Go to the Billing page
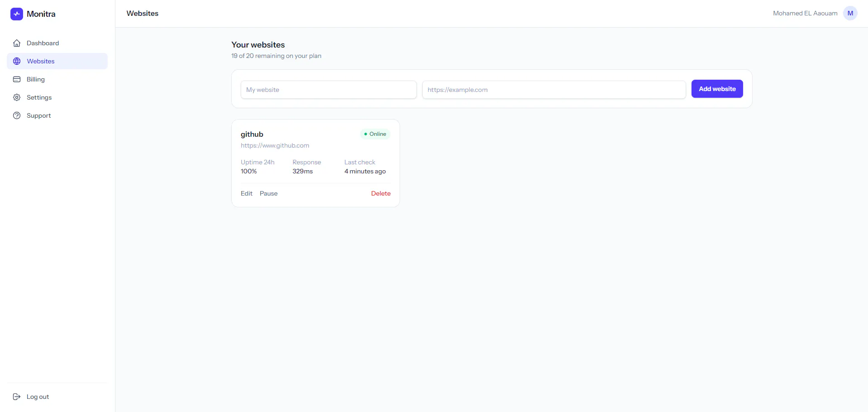This screenshot has height=412, width=868. [x=57, y=79]
